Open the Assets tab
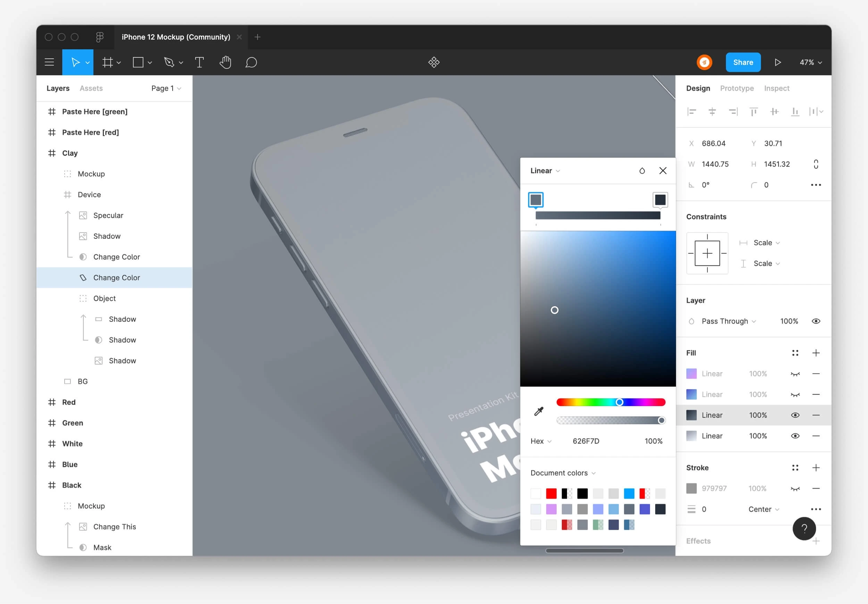The height and width of the screenshot is (604, 868). click(x=91, y=89)
